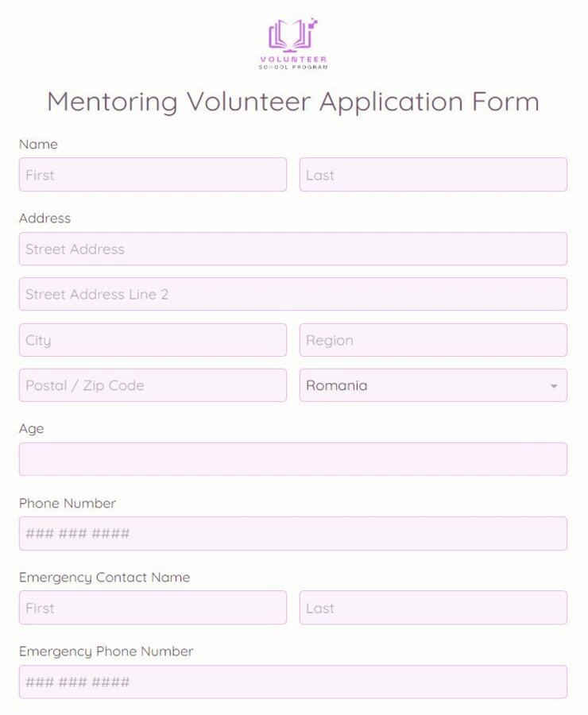Select the Phone Number input field

[292, 533]
